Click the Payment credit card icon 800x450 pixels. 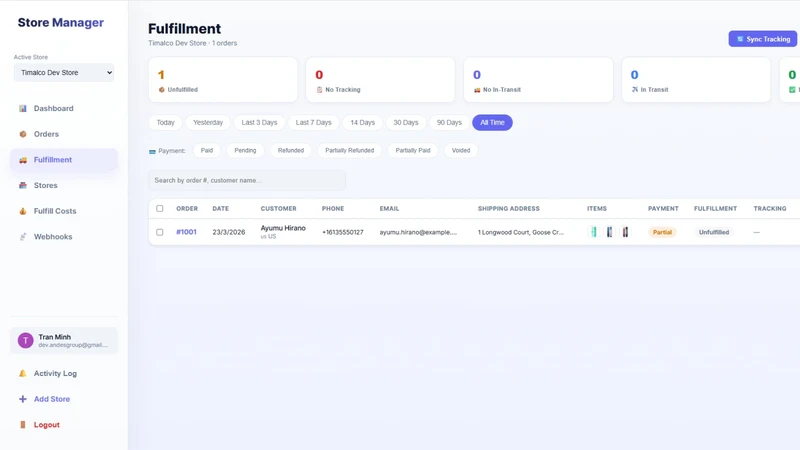pyautogui.click(x=152, y=152)
